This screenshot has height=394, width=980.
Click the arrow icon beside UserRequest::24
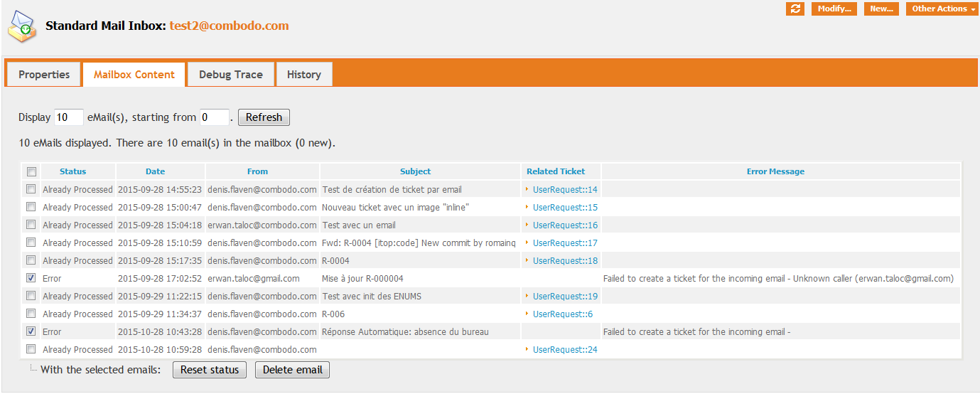(527, 349)
